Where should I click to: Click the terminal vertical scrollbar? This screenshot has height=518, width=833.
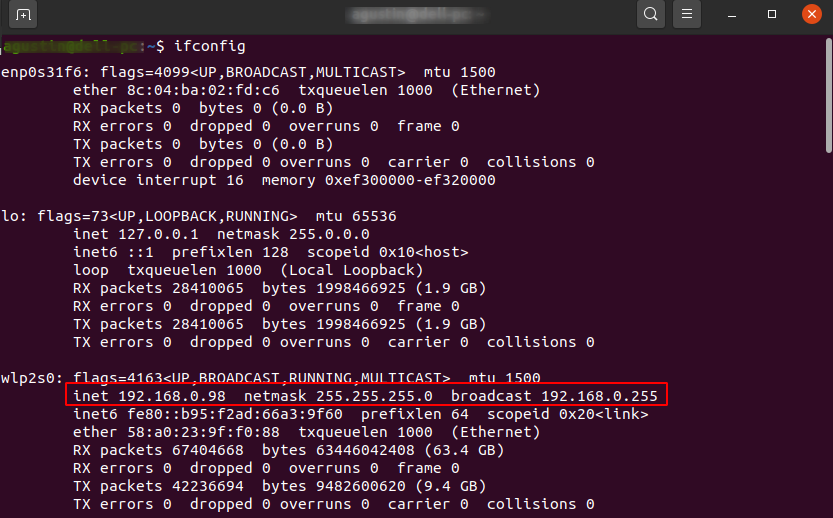pos(829,95)
